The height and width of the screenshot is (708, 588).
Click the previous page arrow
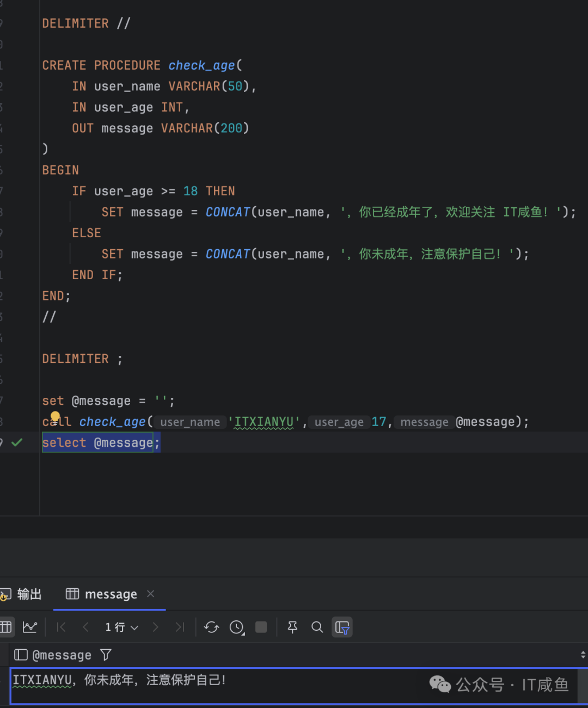(x=85, y=627)
